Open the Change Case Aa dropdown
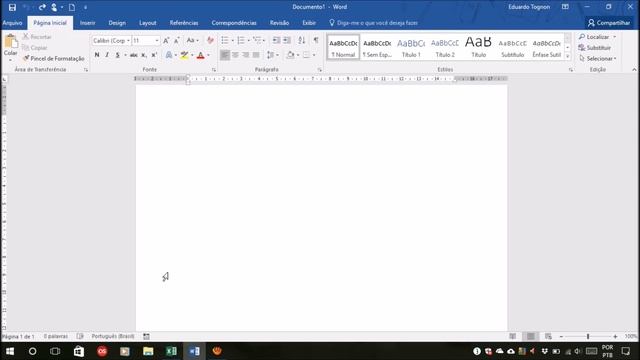The image size is (640, 360). (193, 40)
